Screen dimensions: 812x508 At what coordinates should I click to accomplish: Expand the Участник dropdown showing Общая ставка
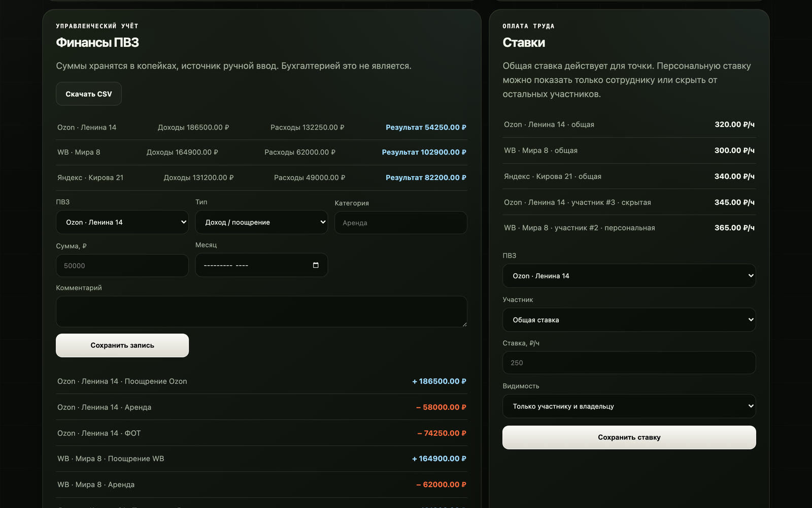click(629, 320)
